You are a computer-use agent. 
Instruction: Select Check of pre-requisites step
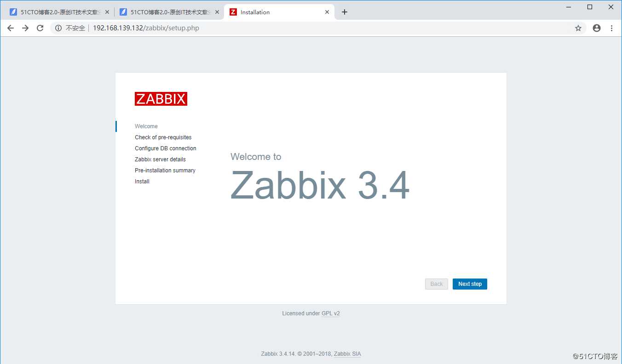(163, 137)
